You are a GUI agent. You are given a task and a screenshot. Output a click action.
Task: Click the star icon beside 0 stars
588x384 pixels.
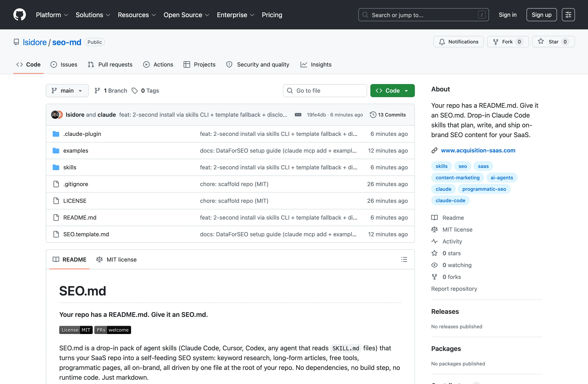(x=434, y=253)
